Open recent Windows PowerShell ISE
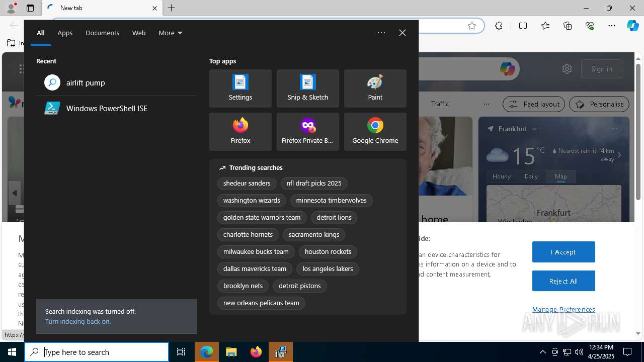This screenshot has height=362, width=644. (x=117, y=108)
